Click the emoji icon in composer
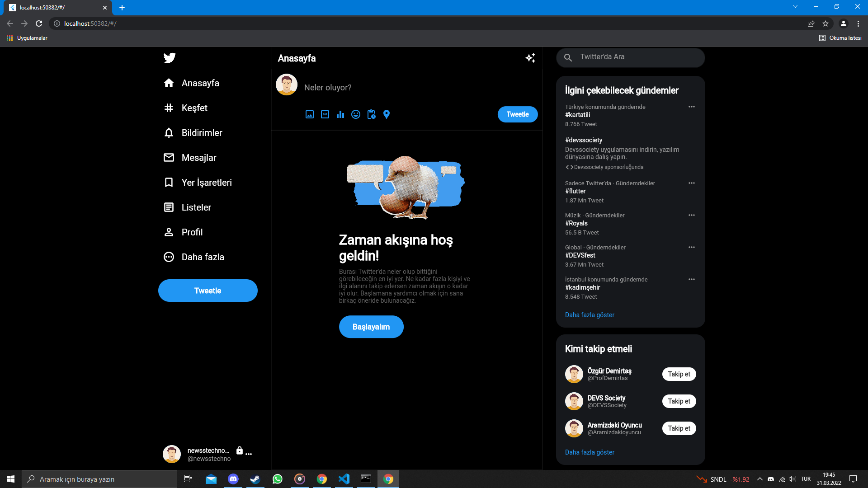This screenshot has height=488, width=868. (356, 114)
